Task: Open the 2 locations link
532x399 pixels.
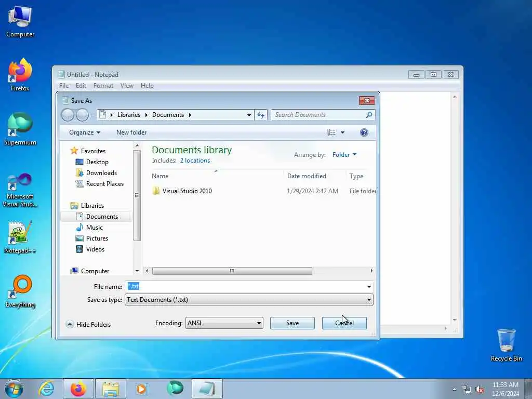Action: pos(195,161)
